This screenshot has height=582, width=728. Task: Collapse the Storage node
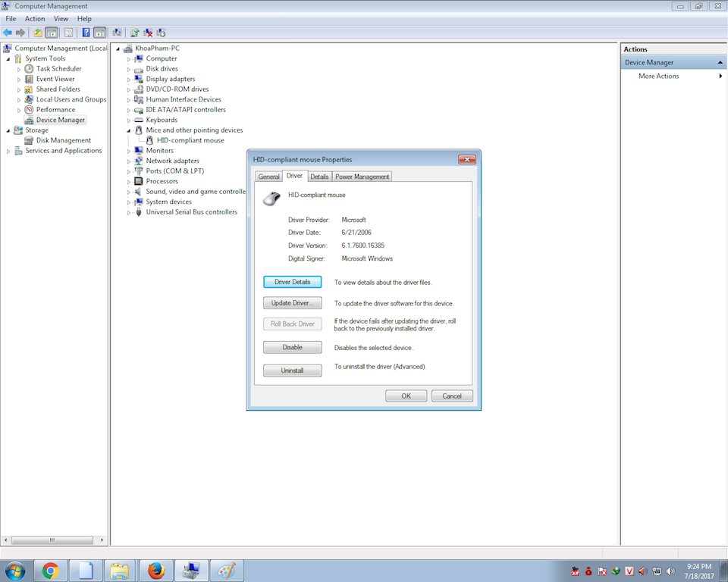(x=8, y=130)
